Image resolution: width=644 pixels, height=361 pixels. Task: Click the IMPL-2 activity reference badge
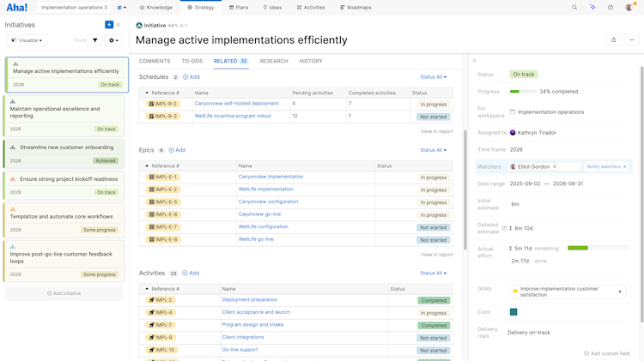(161, 300)
